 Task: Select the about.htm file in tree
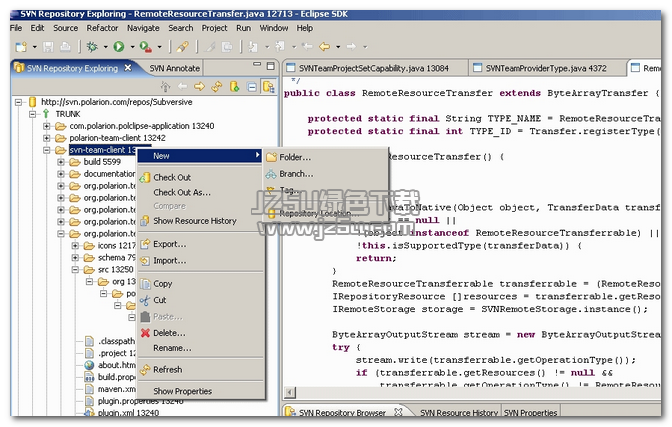(x=117, y=365)
